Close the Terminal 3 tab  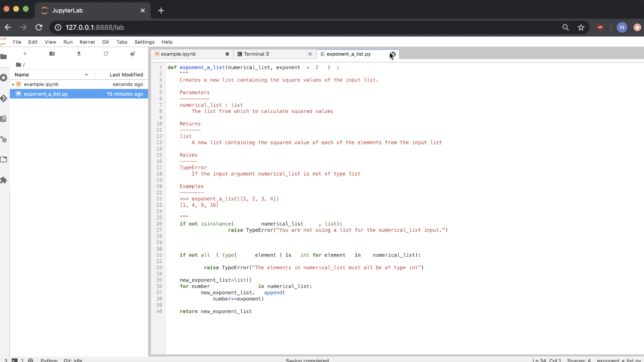310,54
